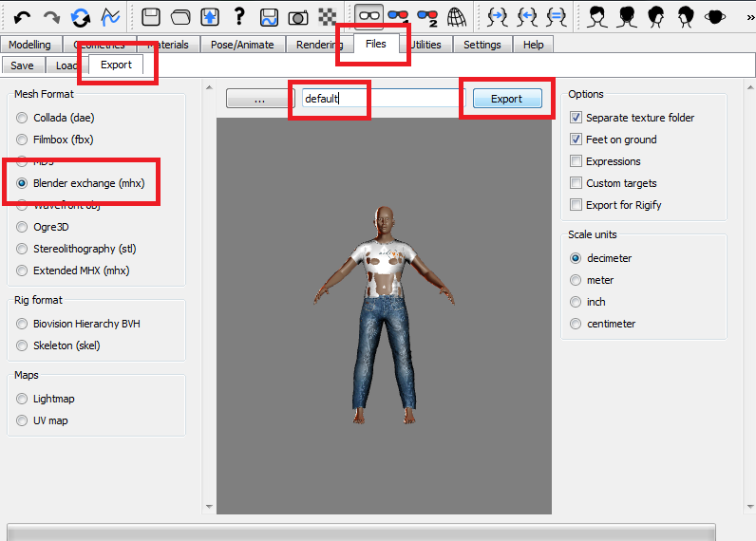The image size is (756, 541).
Task: Toggle wireframe globe icon in toolbar
Action: coord(457,15)
